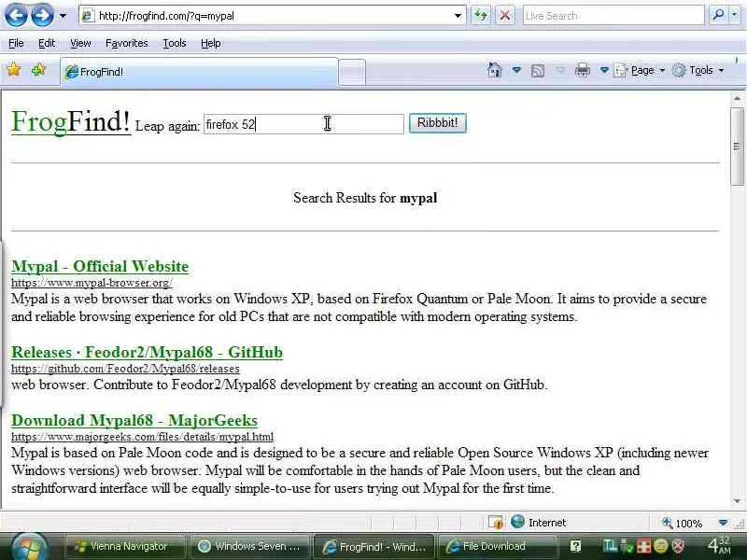The height and width of the screenshot is (560, 747).
Task: Click the page scrollbar down arrow
Action: 737,501
